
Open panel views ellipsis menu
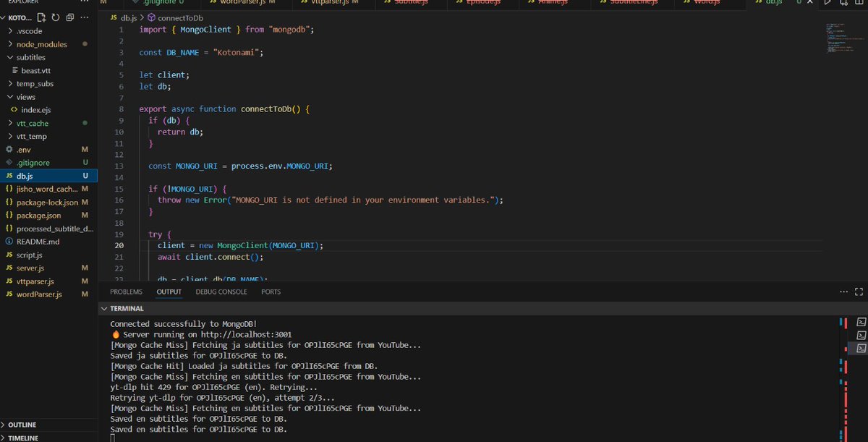(x=843, y=292)
